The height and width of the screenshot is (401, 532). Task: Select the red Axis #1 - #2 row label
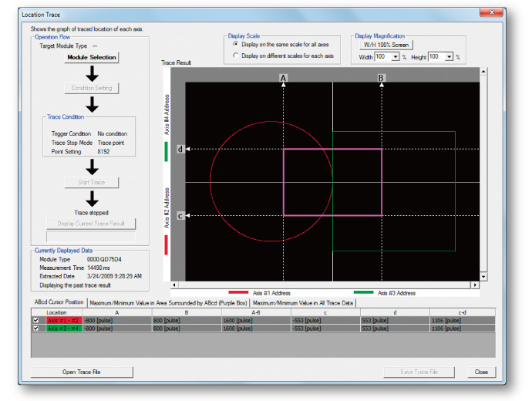click(63, 320)
